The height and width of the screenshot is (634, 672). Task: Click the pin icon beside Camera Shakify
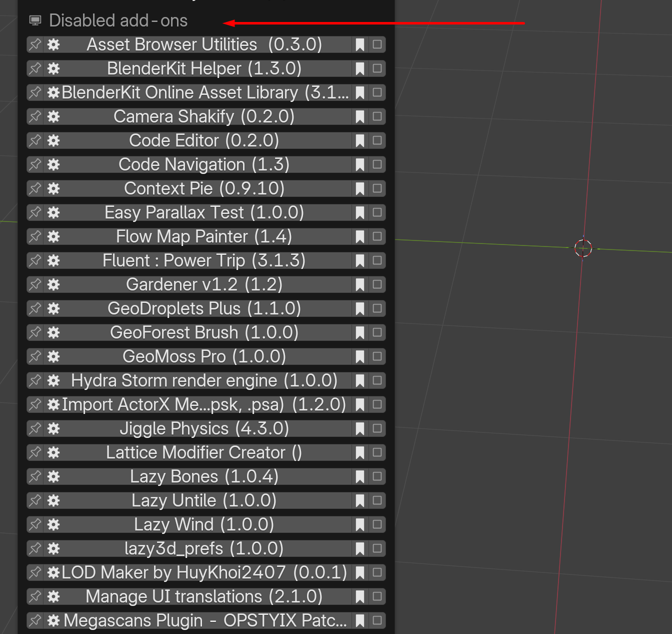[x=35, y=116]
